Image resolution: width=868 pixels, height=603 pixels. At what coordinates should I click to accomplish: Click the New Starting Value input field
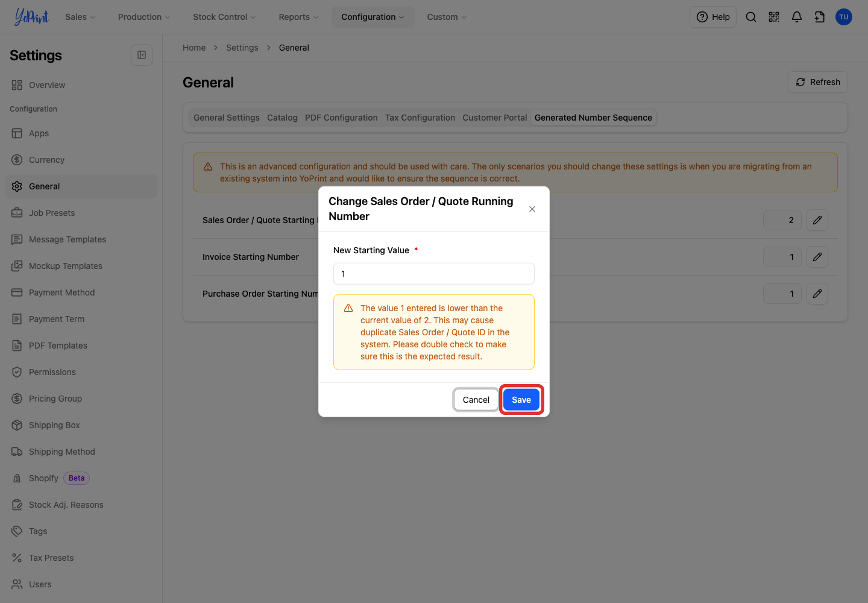pos(434,274)
